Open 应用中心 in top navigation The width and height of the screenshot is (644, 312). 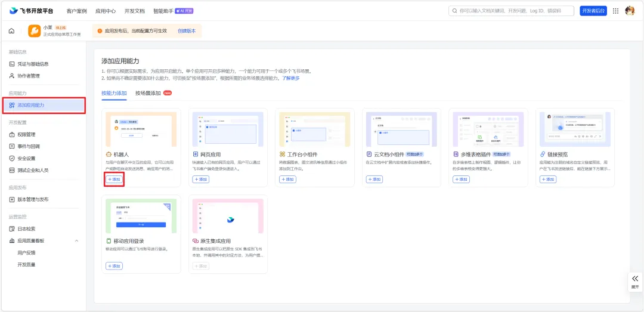point(106,11)
